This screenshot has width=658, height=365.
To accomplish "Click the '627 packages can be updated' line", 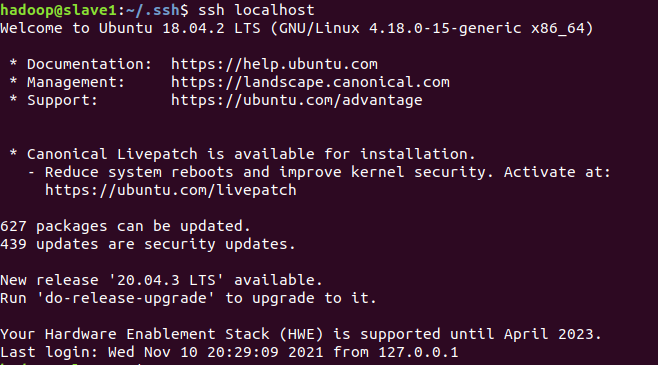I will pos(125,226).
